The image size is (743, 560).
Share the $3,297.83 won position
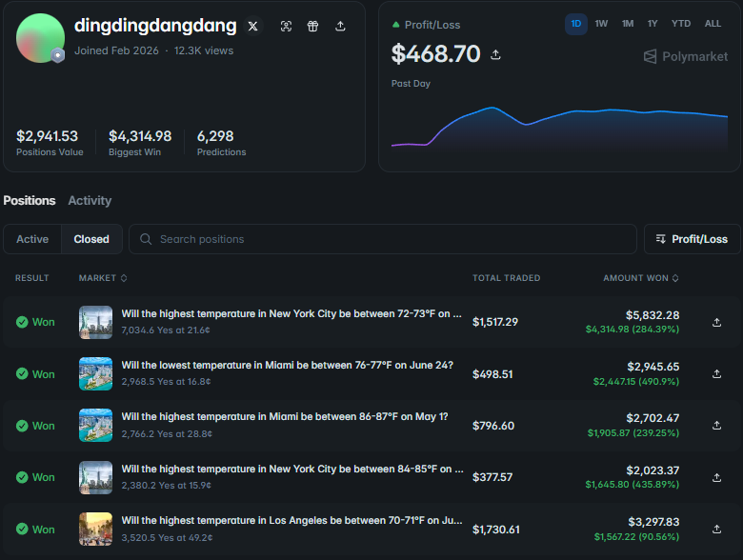click(717, 530)
